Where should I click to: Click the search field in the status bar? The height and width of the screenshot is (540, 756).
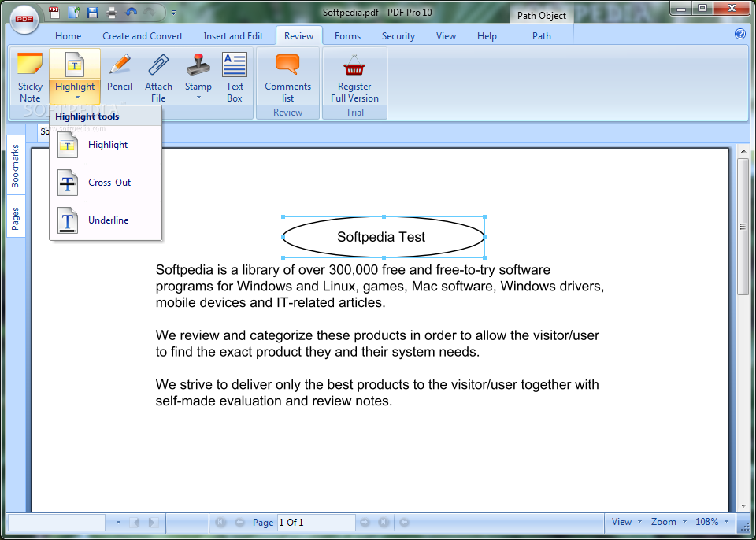click(57, 522)
